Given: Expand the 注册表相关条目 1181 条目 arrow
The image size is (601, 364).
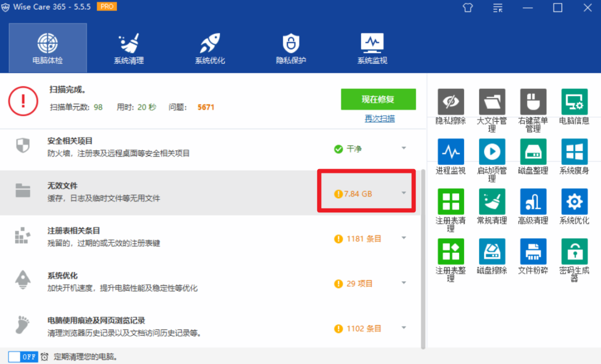Looking at the screenshot, I should (x=403, y=238).
